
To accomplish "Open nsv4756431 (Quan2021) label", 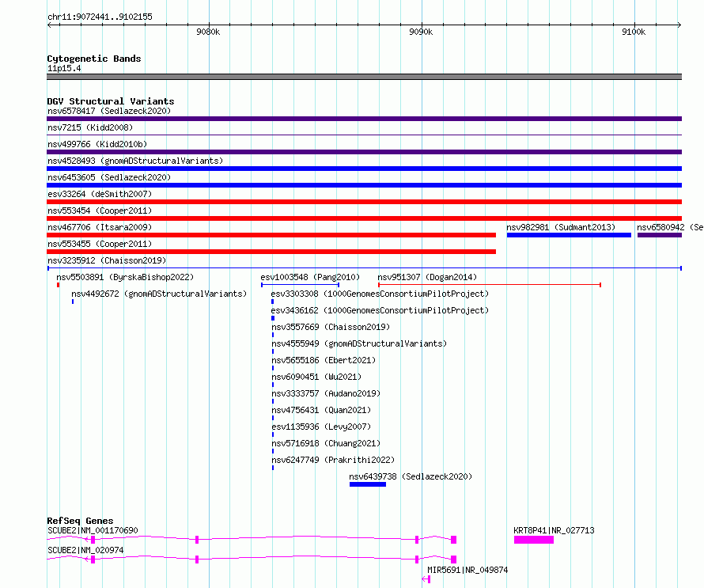I will point(321,410).
